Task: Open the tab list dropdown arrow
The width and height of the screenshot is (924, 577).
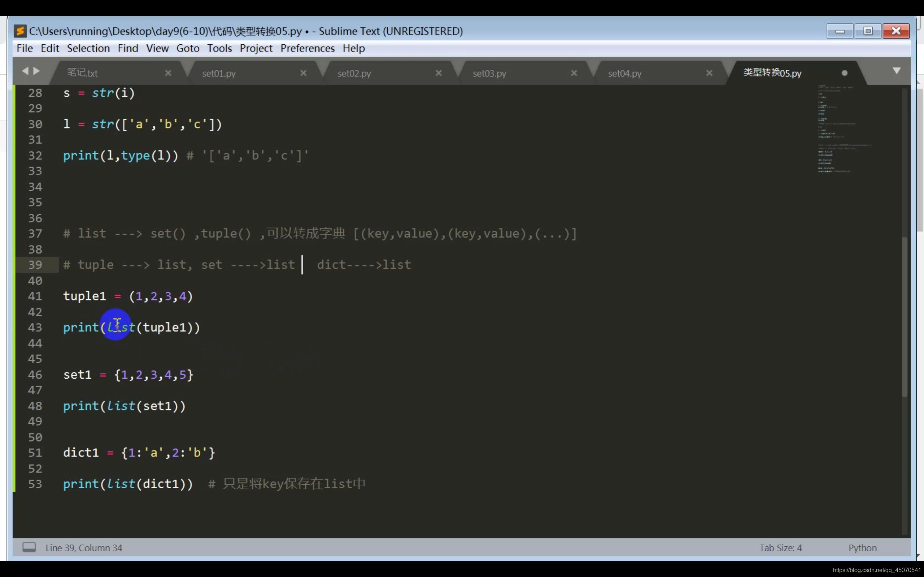Action: [x=897, y=71]
